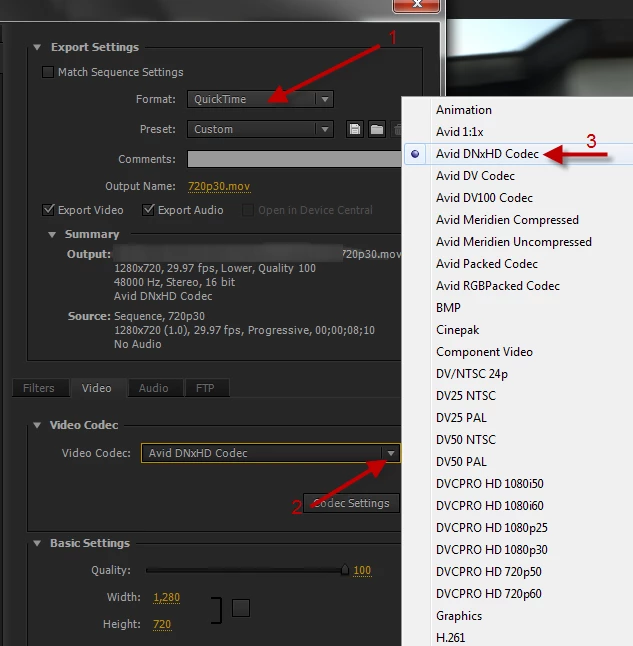Image resolution: width=633 pixels, height=646 pixels.
Task: Adjust the Quality slider handle
Action: click(x=345, y=570)
